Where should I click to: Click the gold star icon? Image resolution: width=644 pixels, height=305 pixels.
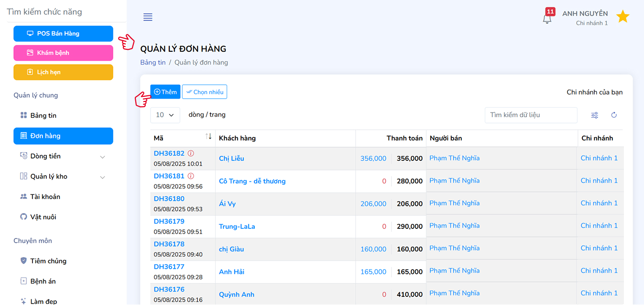[x=622, y=17]
